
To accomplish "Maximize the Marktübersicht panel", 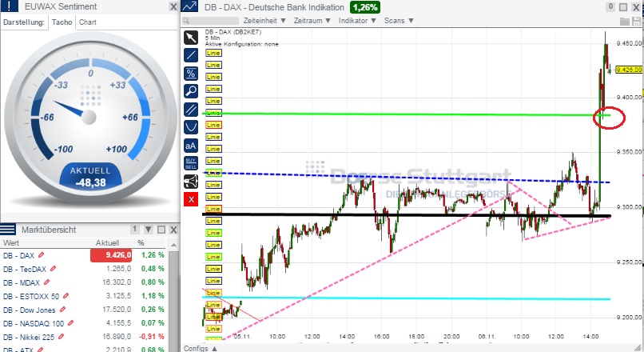I will tap(161, 230).
